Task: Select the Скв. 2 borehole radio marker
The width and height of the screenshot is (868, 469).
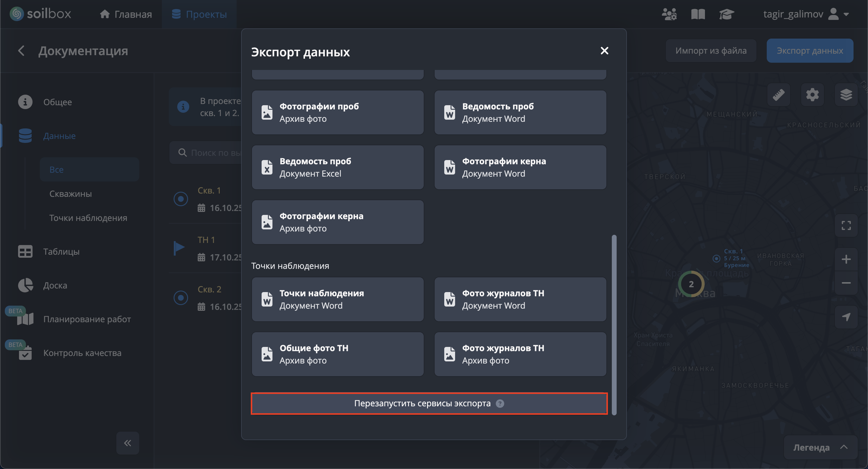Action: [181, 298]
